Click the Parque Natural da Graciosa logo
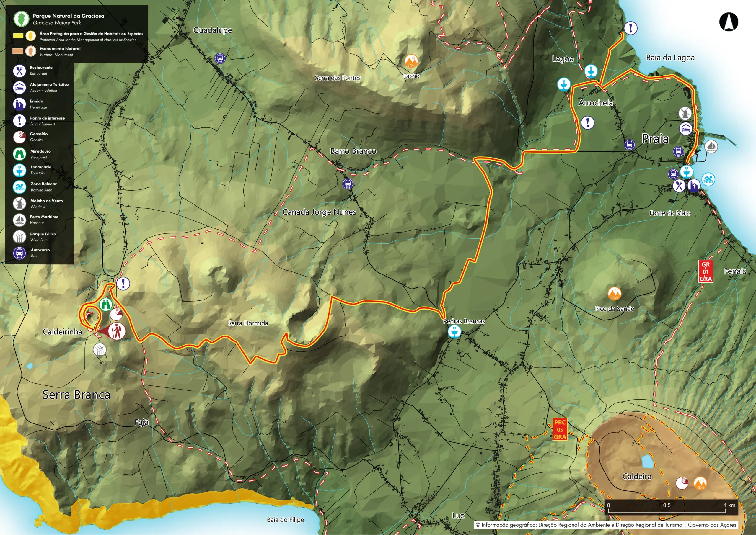The image size is (756, 535). click(x=21, y=19)
